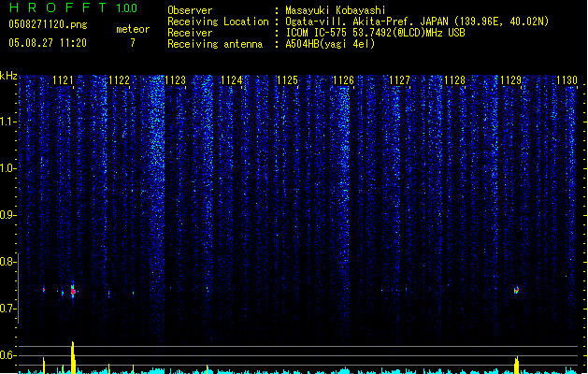Click the 0.6 kHz frequency label
This screenshot has width=588, height=374.
(8, 355)
